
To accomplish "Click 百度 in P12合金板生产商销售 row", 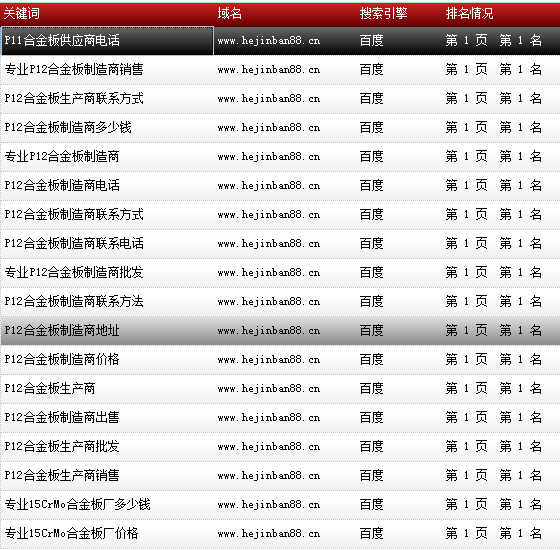I will [x=371, y=475].
